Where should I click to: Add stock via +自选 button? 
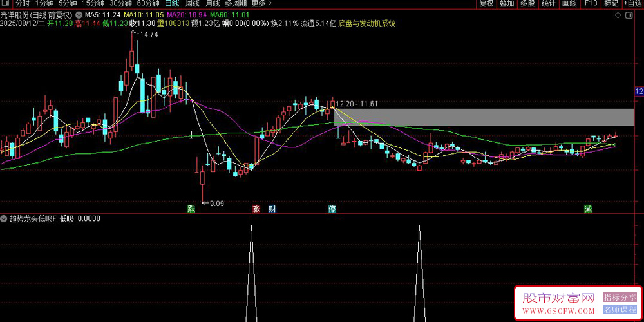pos(633,4)
